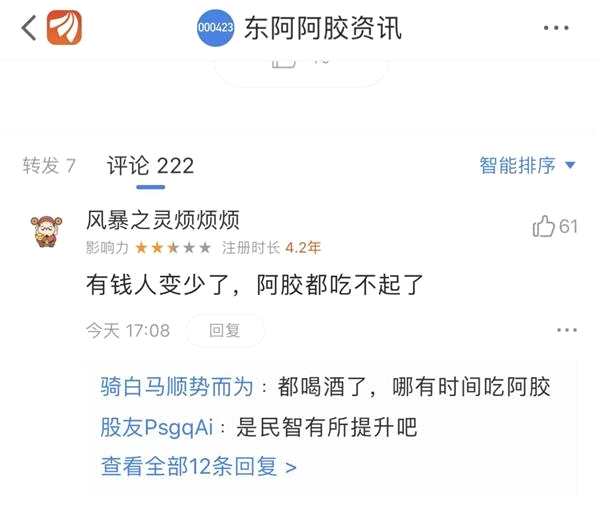Tap the like count 61
Image resolution: width=600 pixels, height=510 pixels.
click(x=568, y=226)
